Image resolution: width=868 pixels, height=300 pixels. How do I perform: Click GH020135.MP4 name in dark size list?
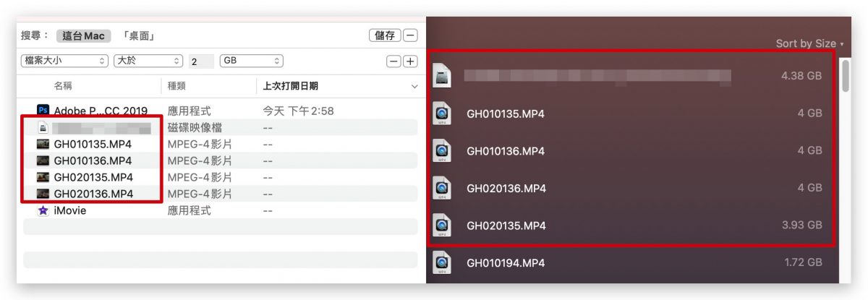pos(506,226)
